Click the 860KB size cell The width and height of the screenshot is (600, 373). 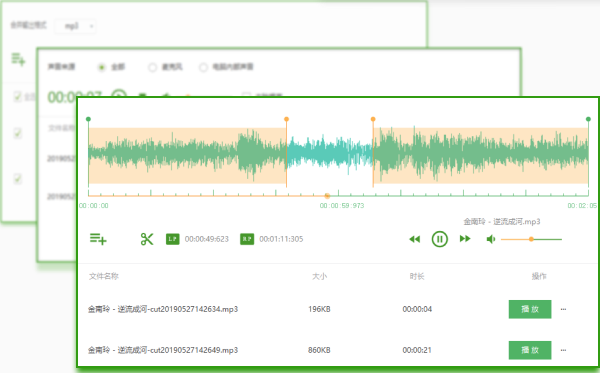point(319,350)
